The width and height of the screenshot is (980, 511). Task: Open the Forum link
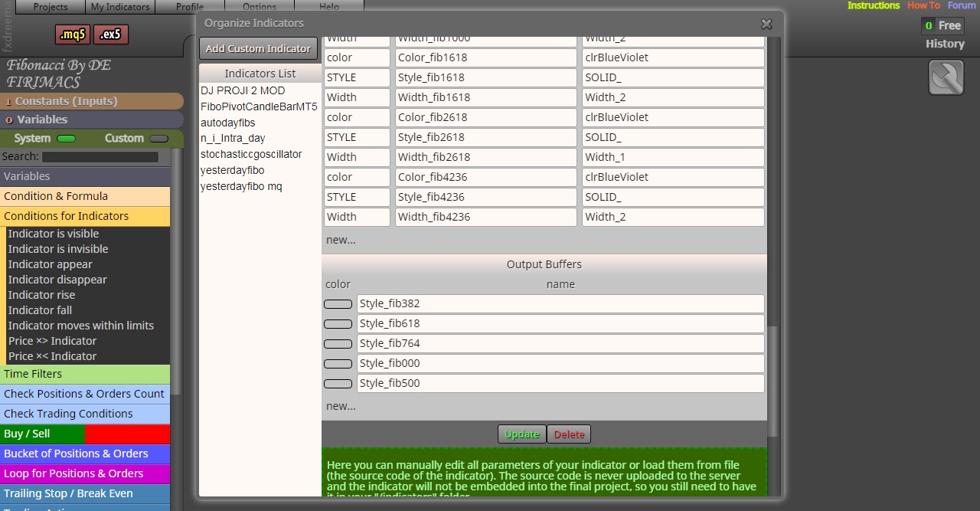pos(962,5)
